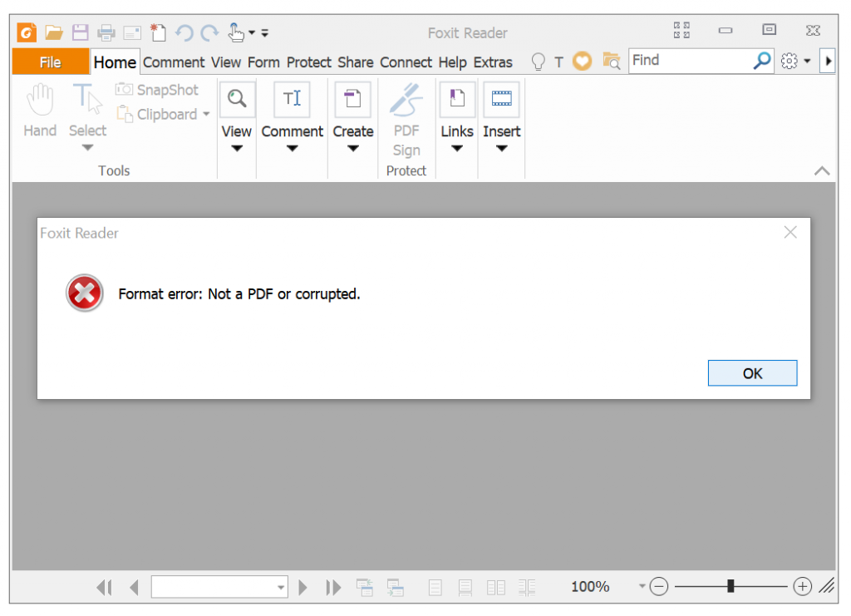
Task: Click the zoom slider handle
Action: pyautogui.click(x=730, y=586)
